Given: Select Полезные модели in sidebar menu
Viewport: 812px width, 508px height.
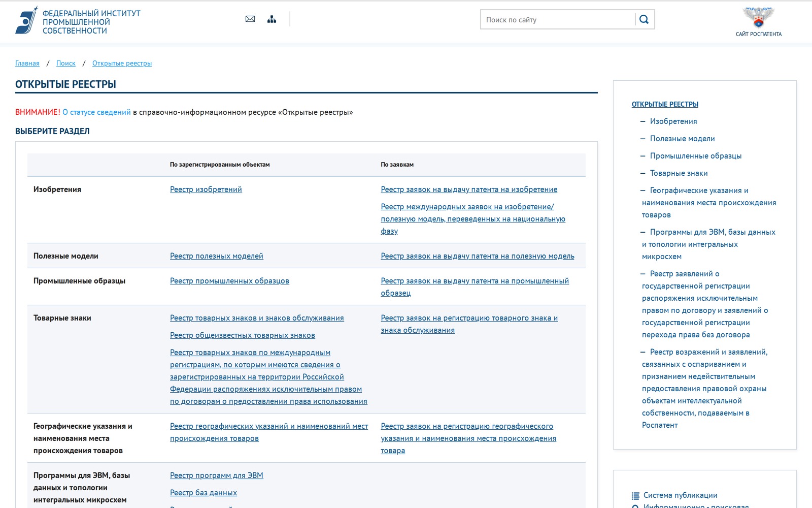Looking at the screenshot, I should click(x=682, y=139).
